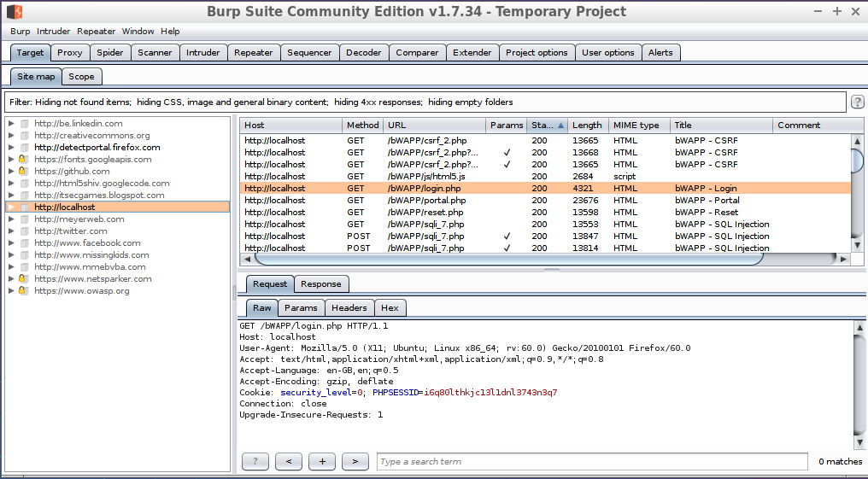Expand the be.linkedin.com tree node
The width and height of the screenshot is (868, 479).
(11, 124)
